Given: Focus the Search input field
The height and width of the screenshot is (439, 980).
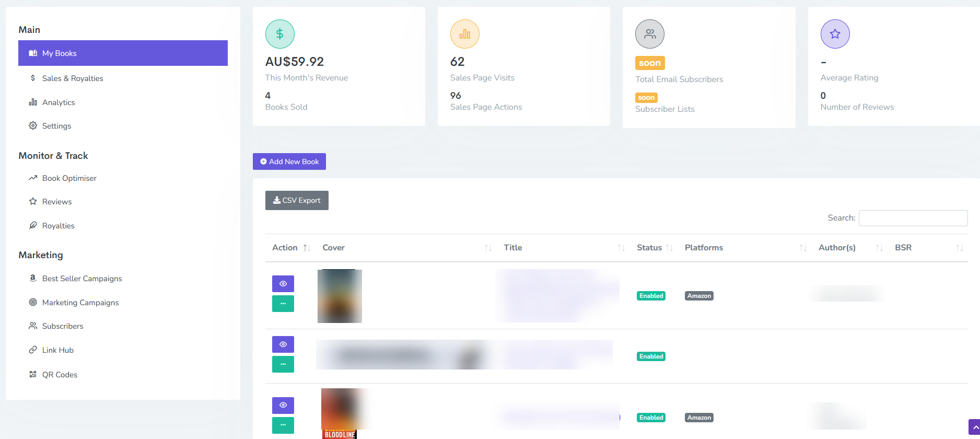Looking at the screenshot, I should (913, 218).
